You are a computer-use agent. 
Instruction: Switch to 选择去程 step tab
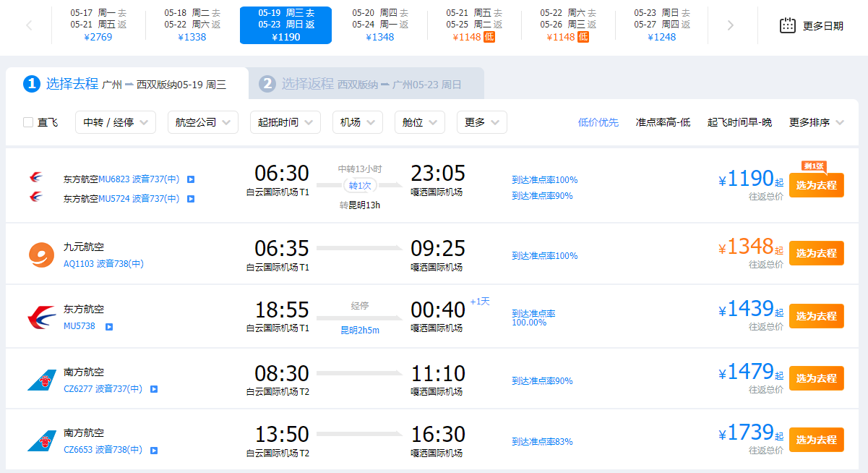pyautogui.click(x=127, y=84)
